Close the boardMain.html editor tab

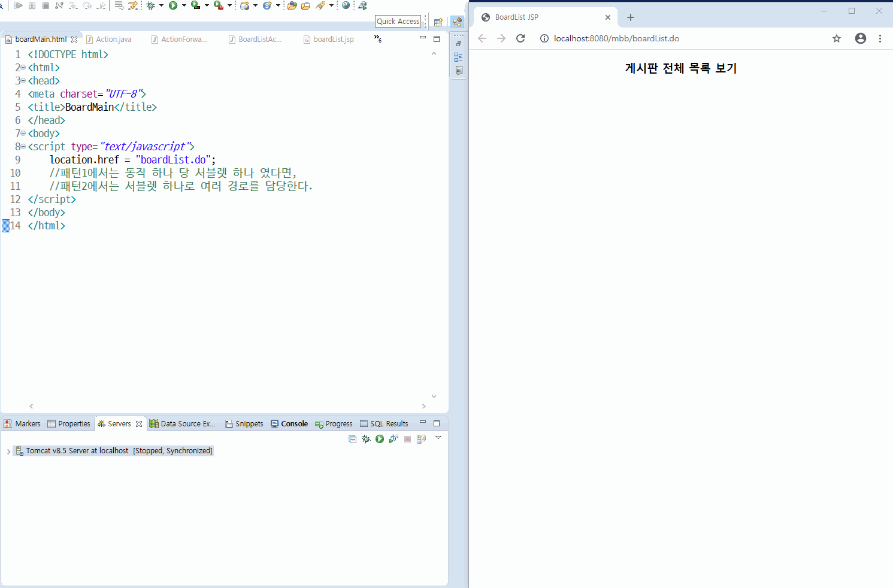coord(74,40)
